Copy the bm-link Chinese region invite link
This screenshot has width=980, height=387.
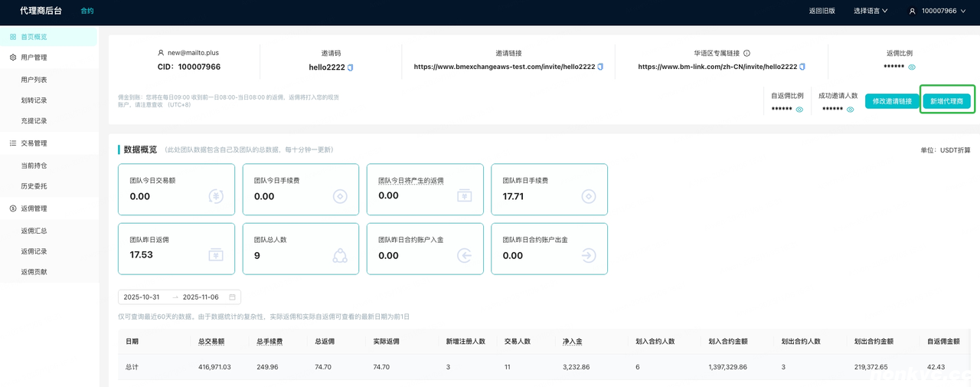click(802, 67)
